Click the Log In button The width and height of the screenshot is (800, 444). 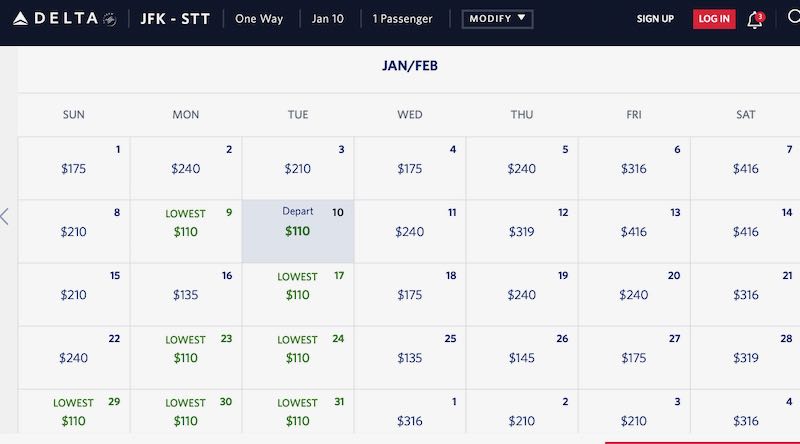click(x=714, y=19)
